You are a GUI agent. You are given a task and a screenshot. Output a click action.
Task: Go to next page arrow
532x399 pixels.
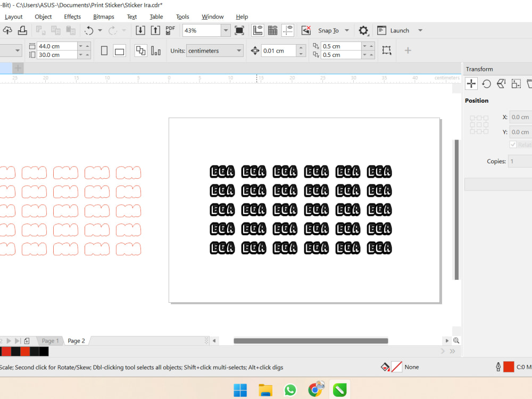(x=9, y=340)
